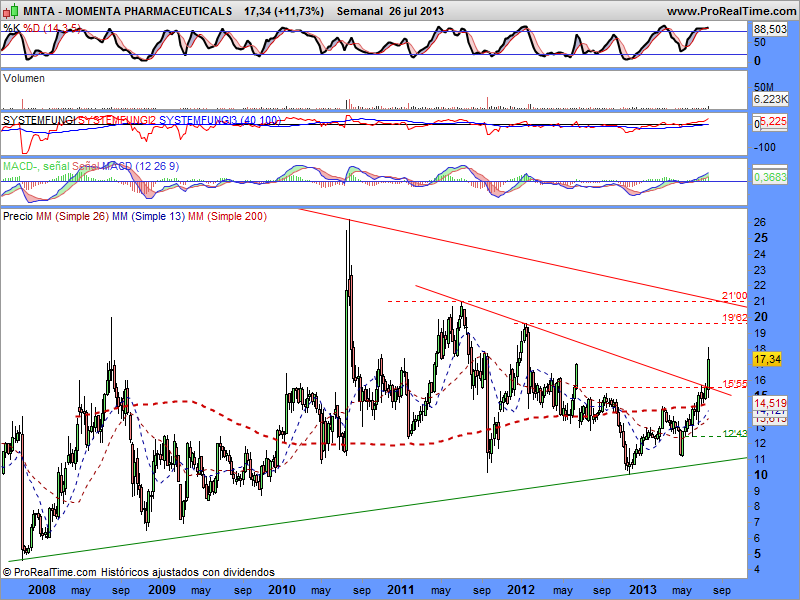Open the www.ProRealTime.com link in the header

[729, 10]
